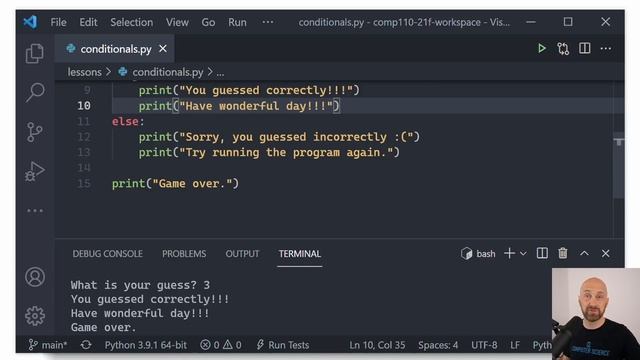The image size is (640, 360).
Task: Split the editor to the right
Action: pyautogui.click(x=584, y=48)
